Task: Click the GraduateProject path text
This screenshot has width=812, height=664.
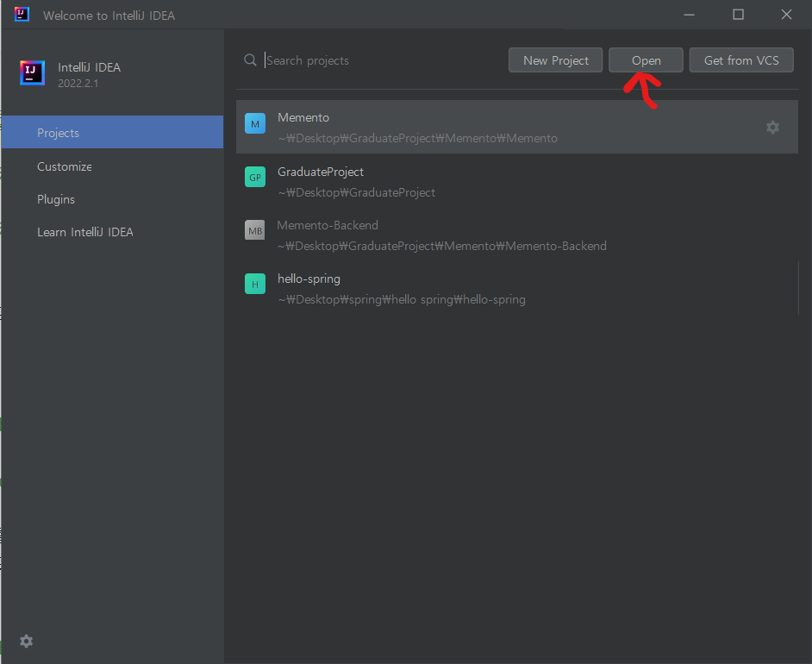Action: [x=357, y=192]
